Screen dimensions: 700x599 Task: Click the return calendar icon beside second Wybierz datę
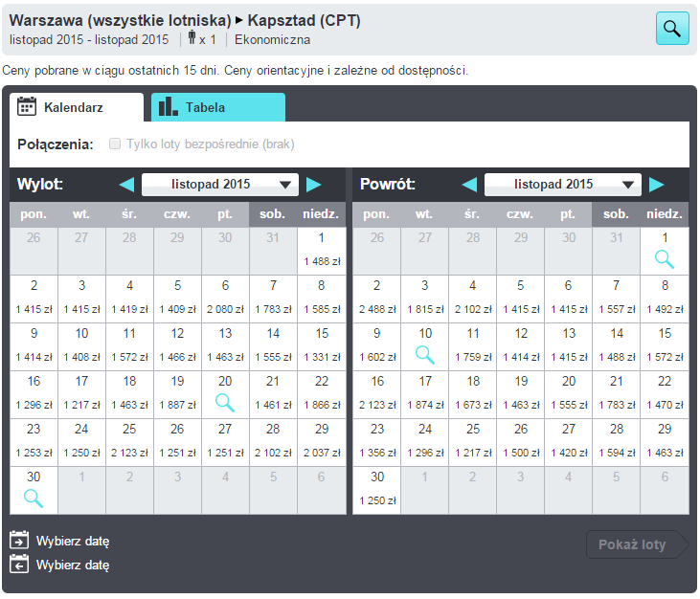[x=19, y=564]
